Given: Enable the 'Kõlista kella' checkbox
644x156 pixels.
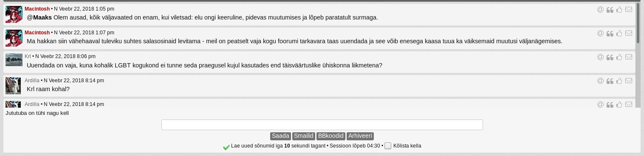Looking at the screenshot, I should [x=388, y=146].
